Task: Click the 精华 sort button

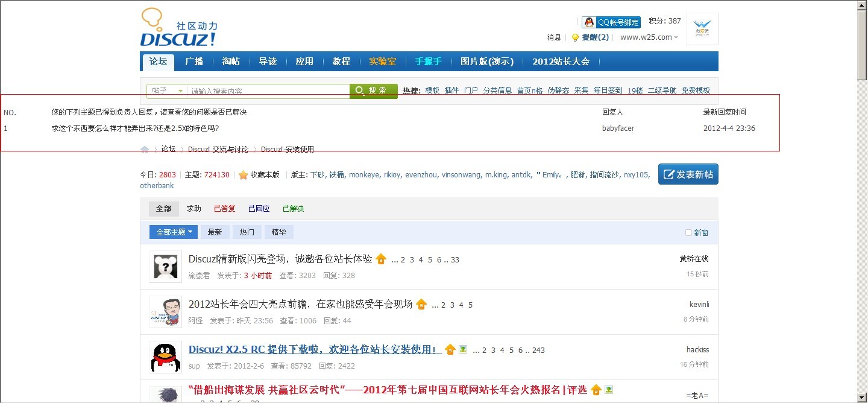Action: coord(279,232)
